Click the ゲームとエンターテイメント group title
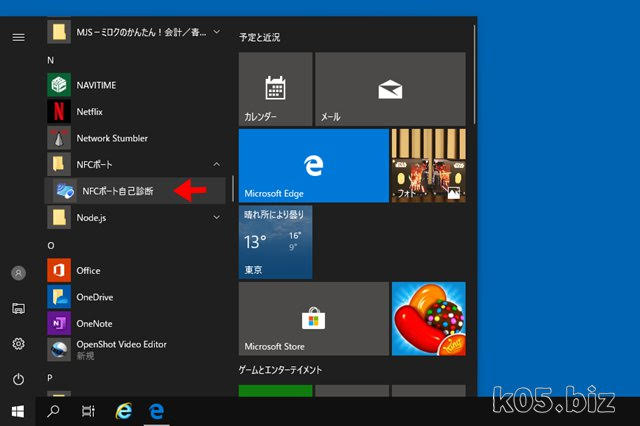This screenshot has width=640, height=426. (x=280, y=370)
